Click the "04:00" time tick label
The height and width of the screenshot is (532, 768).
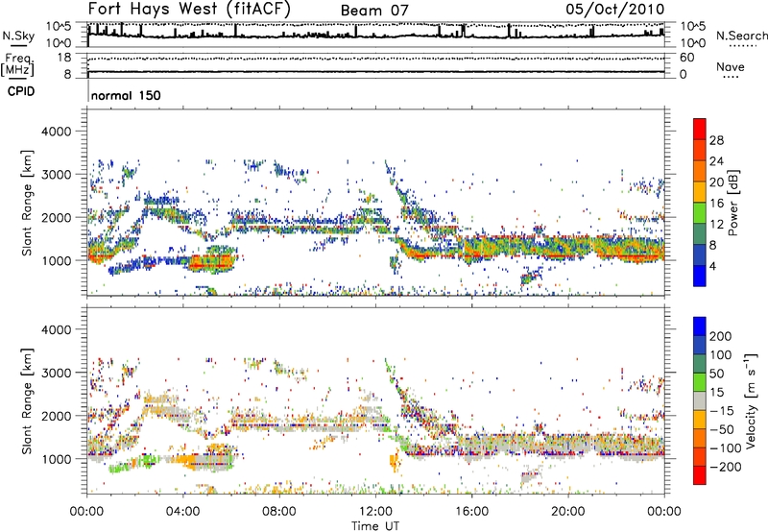182,512
